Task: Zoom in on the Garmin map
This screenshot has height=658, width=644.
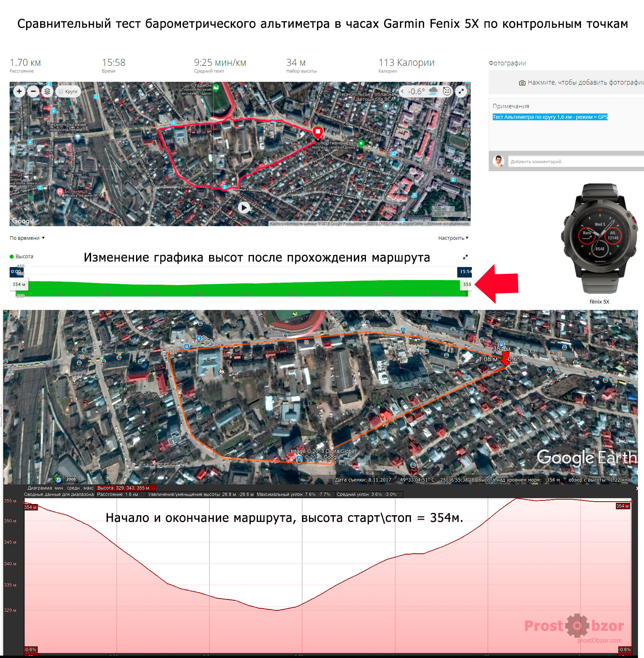Action: [19, 91]
